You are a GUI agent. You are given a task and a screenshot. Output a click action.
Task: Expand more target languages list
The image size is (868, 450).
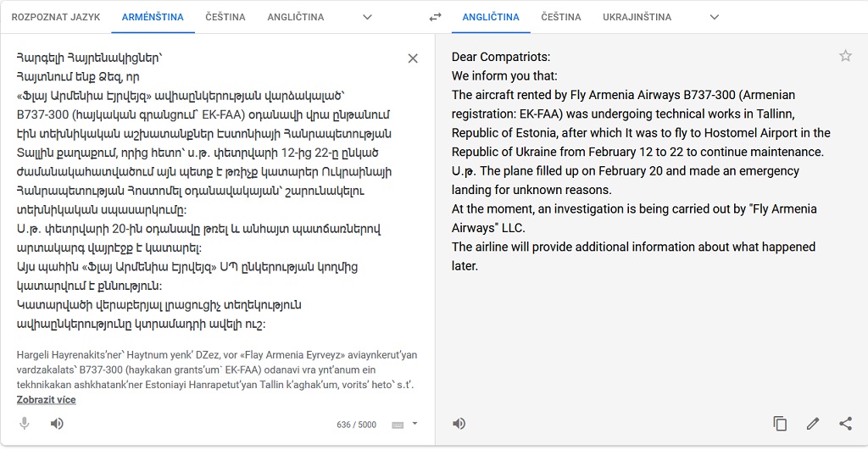coord(714,17)
